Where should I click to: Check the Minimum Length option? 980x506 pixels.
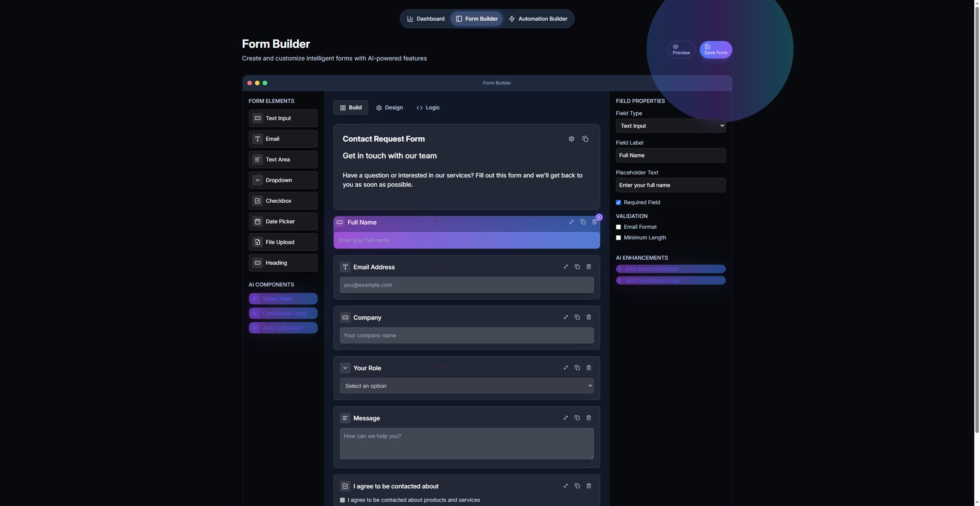coord(618,238)
